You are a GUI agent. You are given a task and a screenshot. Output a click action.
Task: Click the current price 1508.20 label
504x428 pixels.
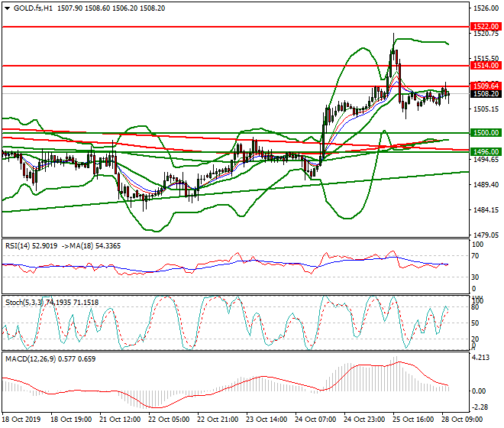tap(486, 94)
